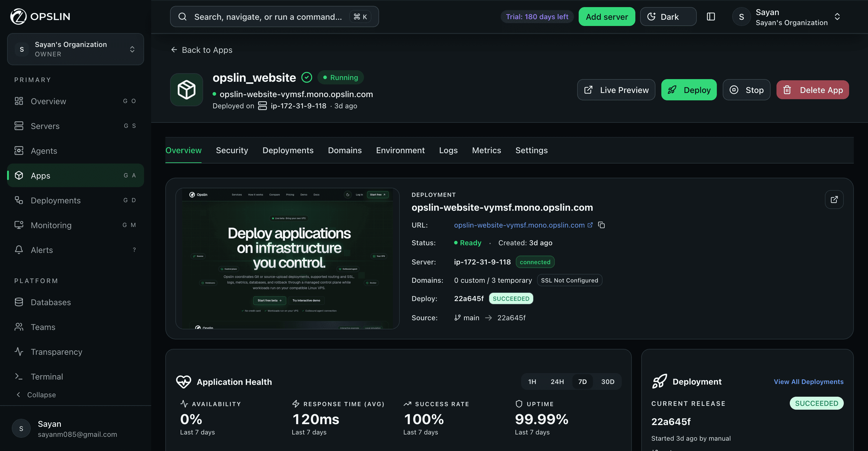Select the 7D time range
The height and width of the screenshot is (451, 868).
582,382
